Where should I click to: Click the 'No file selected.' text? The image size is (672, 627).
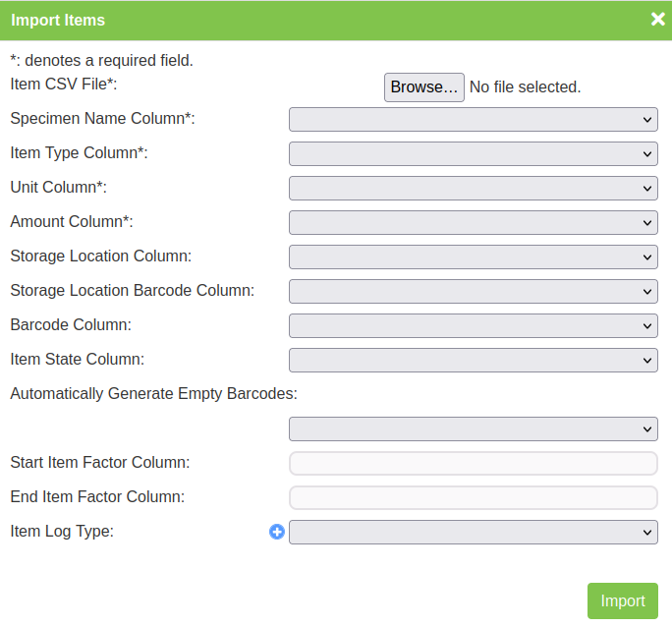[525, 87]
